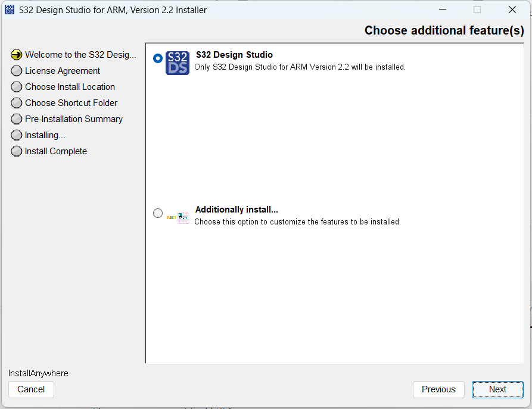Click the License Agreement step bullet icon
532x409 pixels.
coord(17,71)
